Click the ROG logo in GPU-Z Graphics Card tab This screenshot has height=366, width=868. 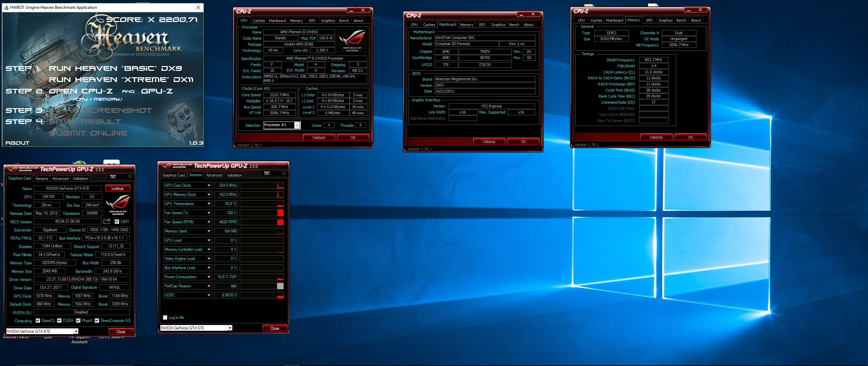(x=118, y=204)
